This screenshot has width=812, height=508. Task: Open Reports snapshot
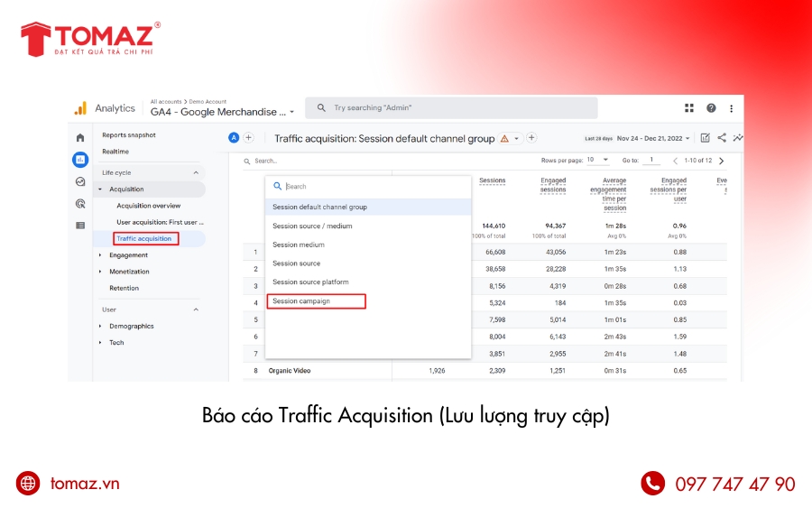point(129,135)
